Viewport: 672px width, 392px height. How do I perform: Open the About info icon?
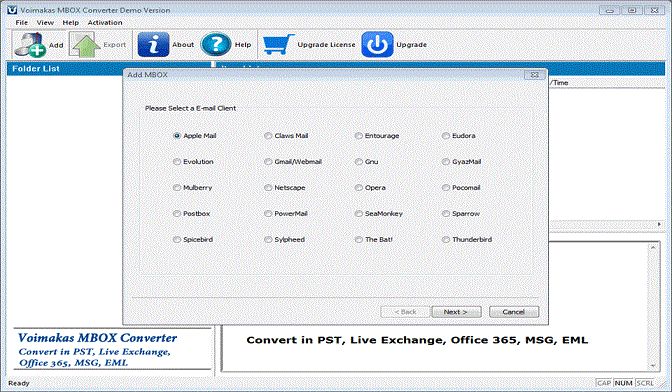pos(153,45)
